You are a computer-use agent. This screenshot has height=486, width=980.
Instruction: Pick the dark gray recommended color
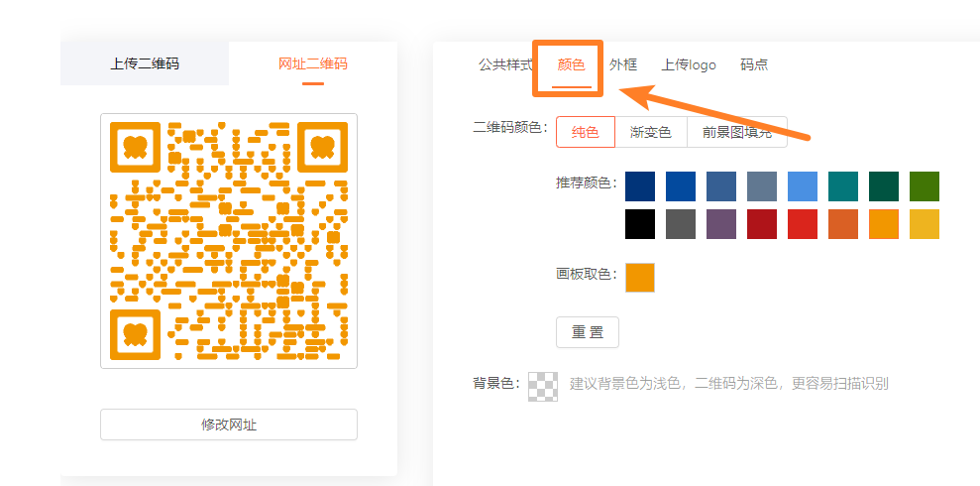click(681, 224)
